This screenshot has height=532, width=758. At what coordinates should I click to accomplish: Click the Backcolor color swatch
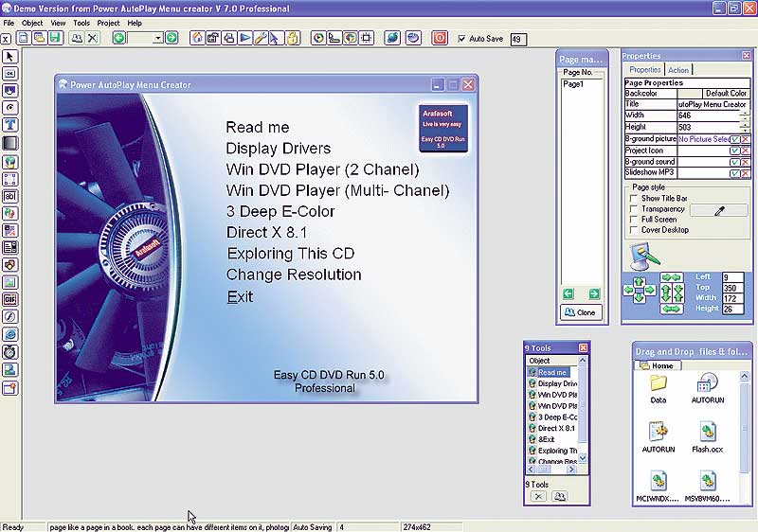click(x=690, y=93)
